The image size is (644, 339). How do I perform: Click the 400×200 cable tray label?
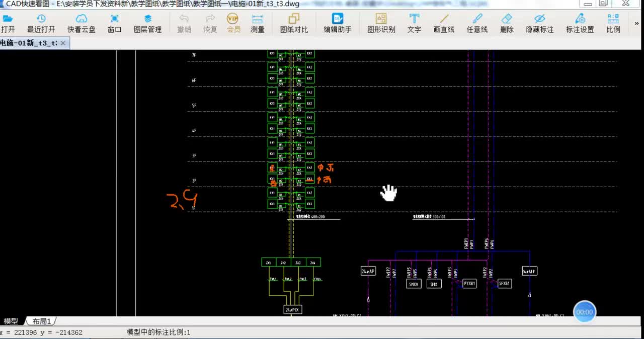(310, 217)
